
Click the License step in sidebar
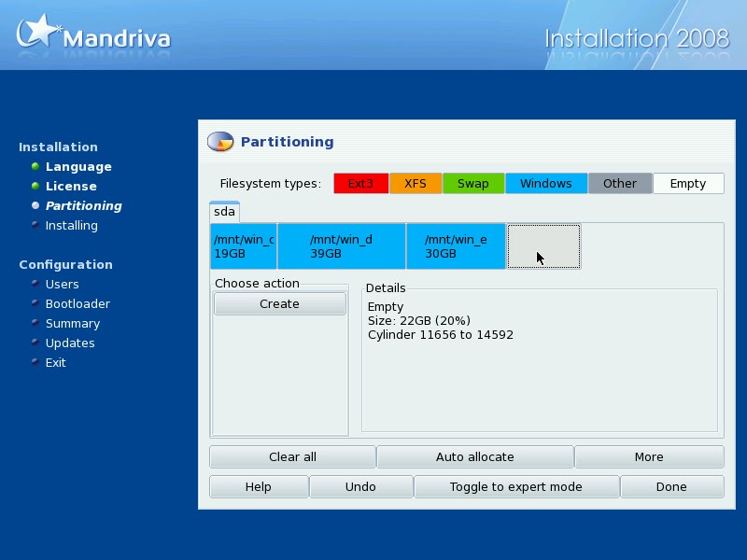(71, 186)
